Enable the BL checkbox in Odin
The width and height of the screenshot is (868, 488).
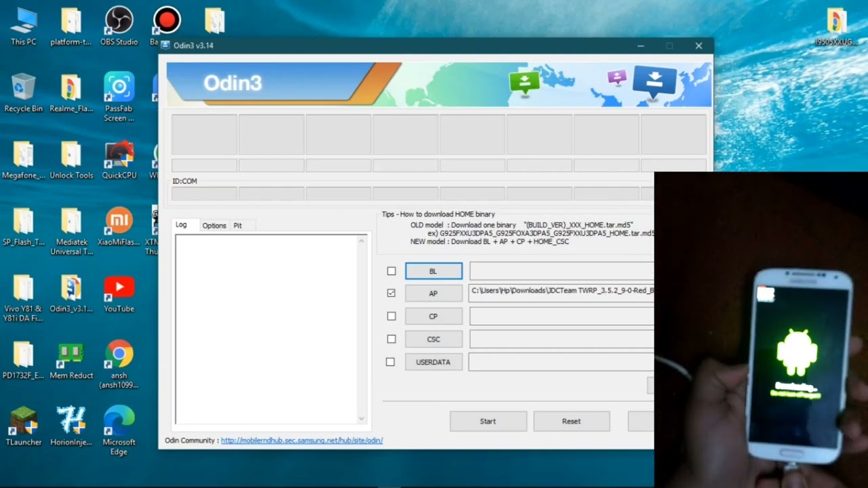[x=391, y=271]
